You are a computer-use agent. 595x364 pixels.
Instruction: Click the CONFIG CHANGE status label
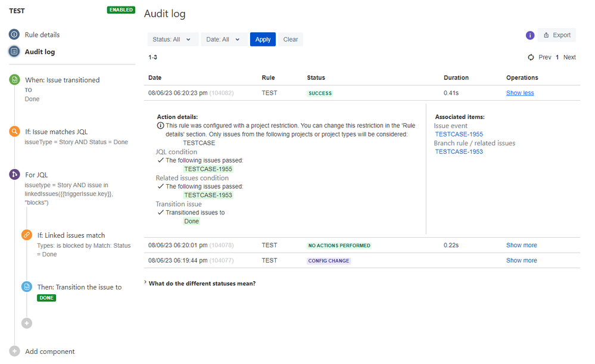[329, 261]
